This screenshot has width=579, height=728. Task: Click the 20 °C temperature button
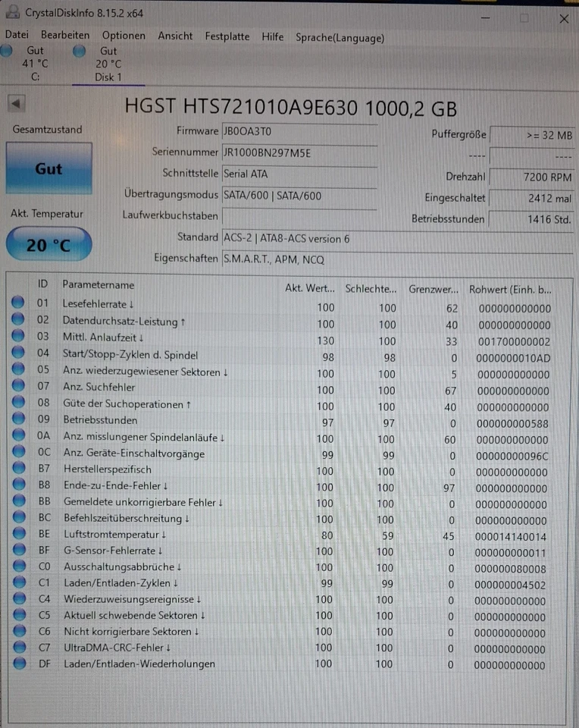tap(49, 244)
